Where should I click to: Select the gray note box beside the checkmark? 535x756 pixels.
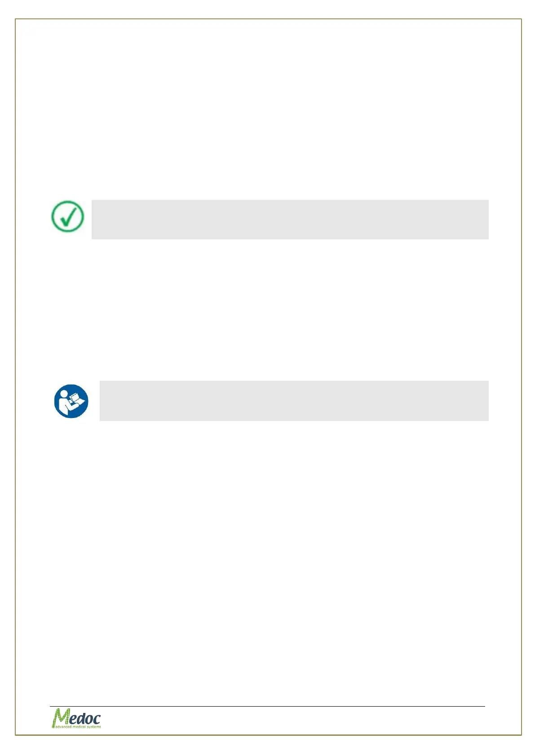coord(290,220)
